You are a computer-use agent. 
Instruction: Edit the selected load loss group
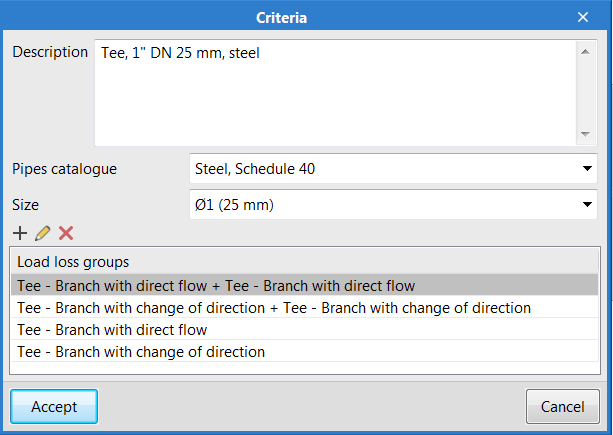click(x=42, y=233)
